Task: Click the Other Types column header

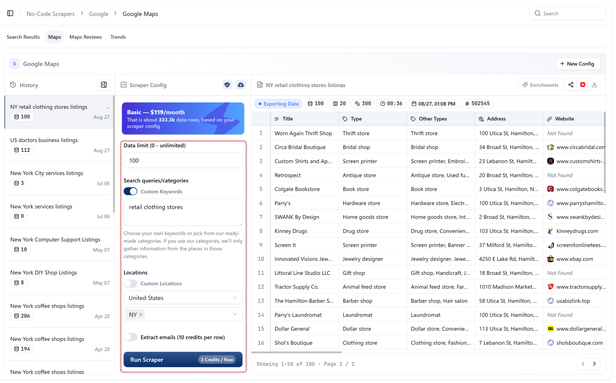Action: coord(441,119)
